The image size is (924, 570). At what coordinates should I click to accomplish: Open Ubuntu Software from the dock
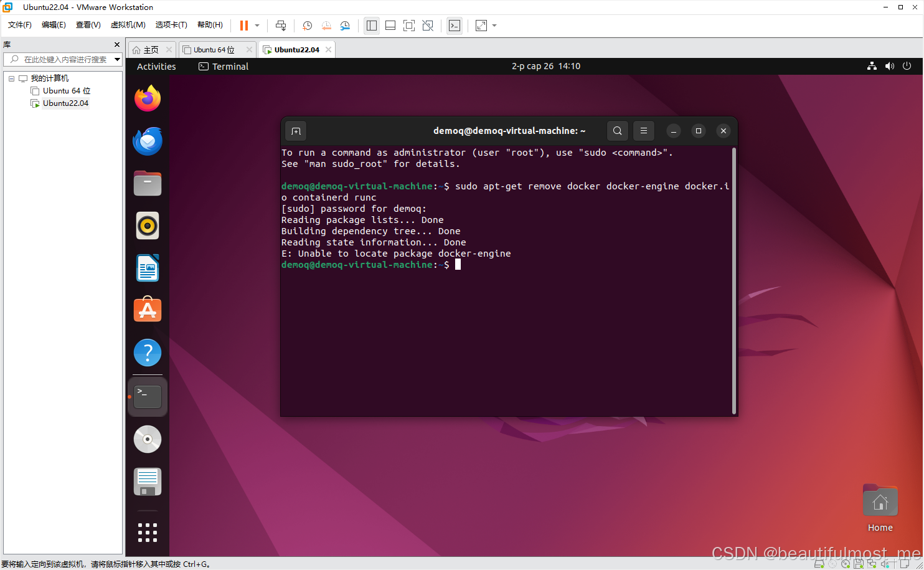(x=147, y=310)
